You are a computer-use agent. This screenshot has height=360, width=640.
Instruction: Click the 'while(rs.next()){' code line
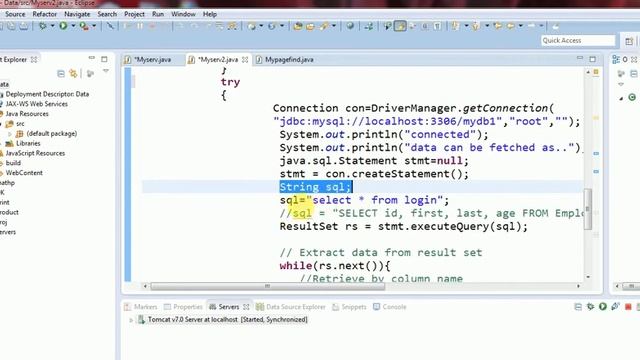click(x=335, y=266)
